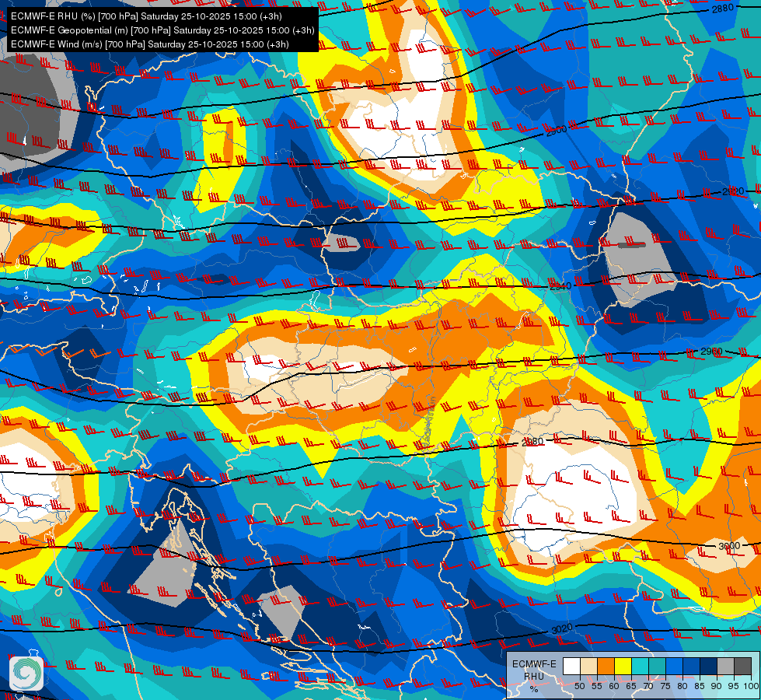Click the legend RHU label
Screen dimensions: 761x700
pos(534,677)
